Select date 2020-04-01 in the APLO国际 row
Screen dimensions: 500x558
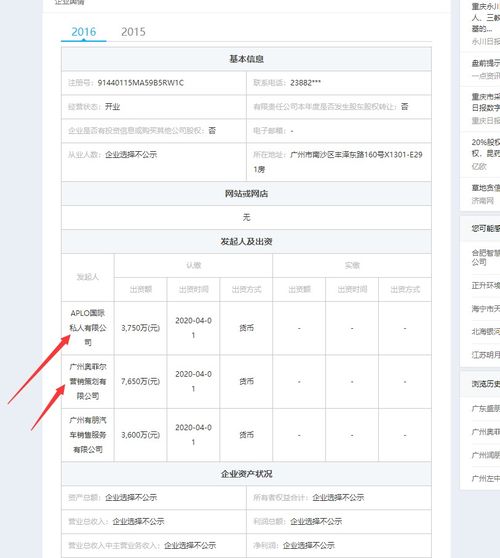point(193,328)
